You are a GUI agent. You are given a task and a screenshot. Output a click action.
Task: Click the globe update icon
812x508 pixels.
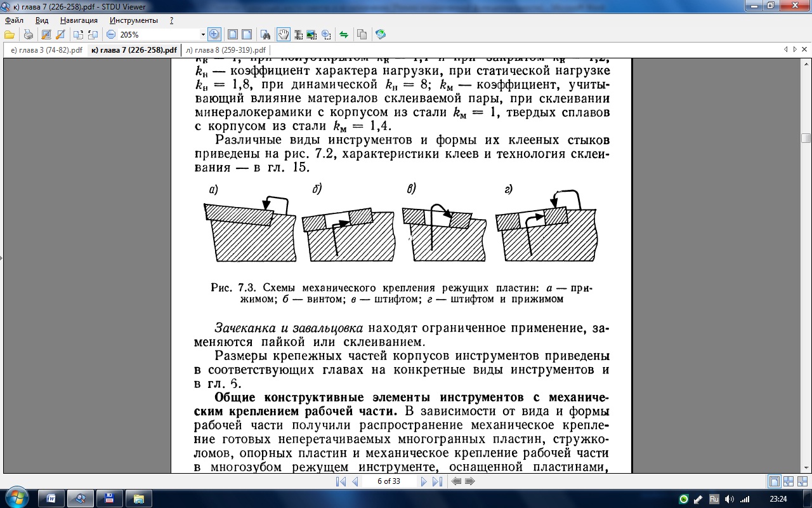coord(381,34)
